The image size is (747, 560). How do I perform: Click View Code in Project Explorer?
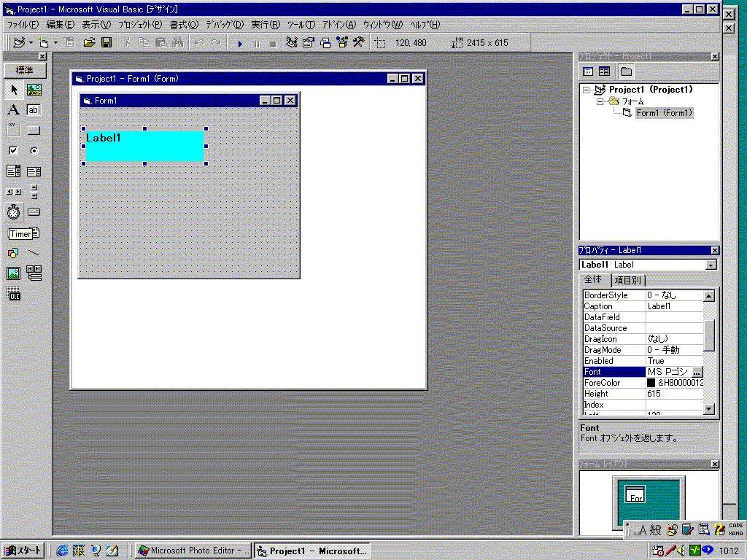[589, 71]
